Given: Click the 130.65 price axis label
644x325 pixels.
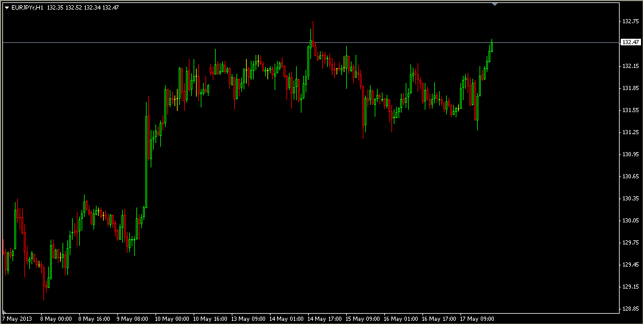Looking at the screenshot, I should (x=631, y=177).
